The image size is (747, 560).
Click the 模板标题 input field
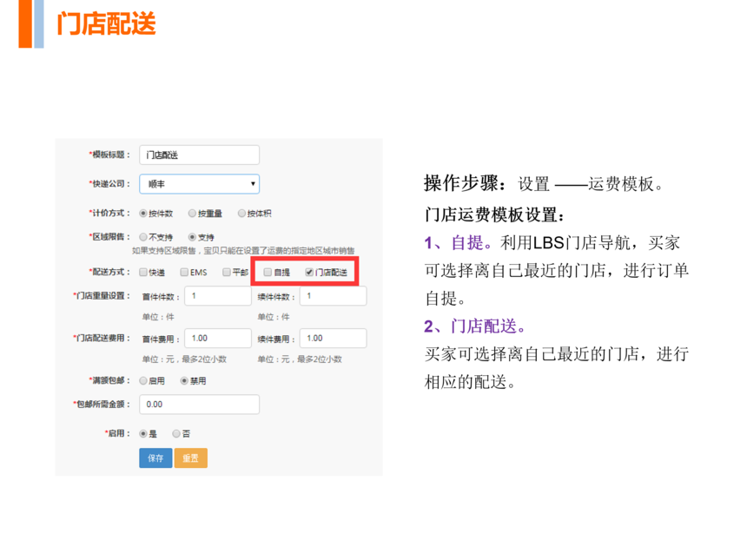(199, 155)
